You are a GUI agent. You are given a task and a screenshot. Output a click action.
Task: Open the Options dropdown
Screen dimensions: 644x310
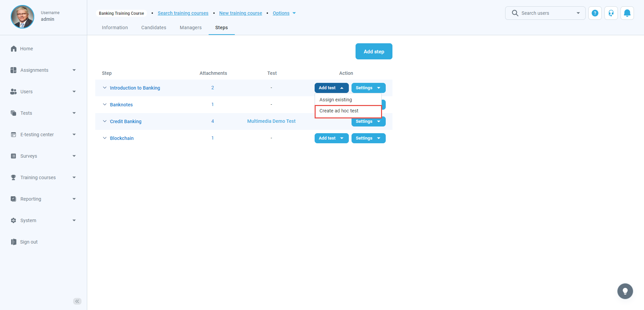pos(284,13)
